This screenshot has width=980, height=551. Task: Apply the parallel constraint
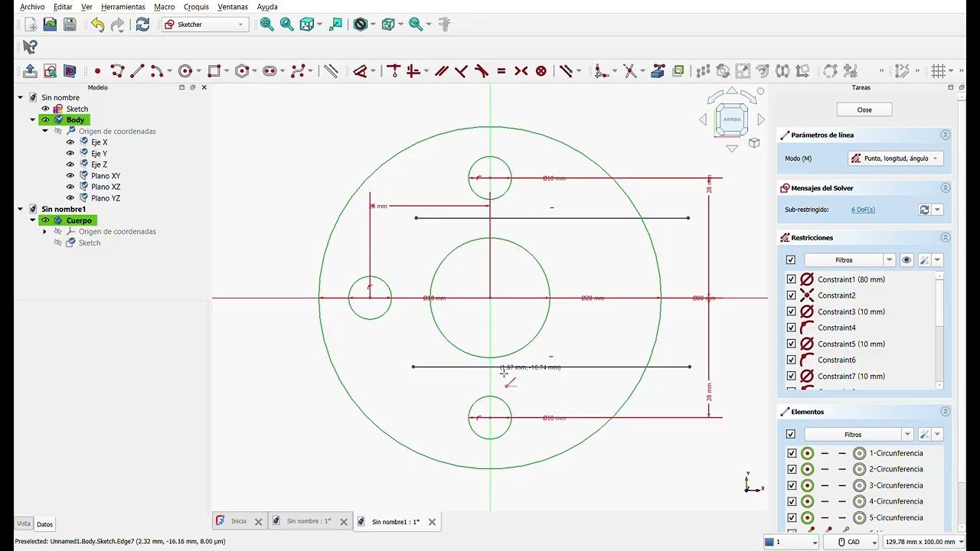point(442,71)
